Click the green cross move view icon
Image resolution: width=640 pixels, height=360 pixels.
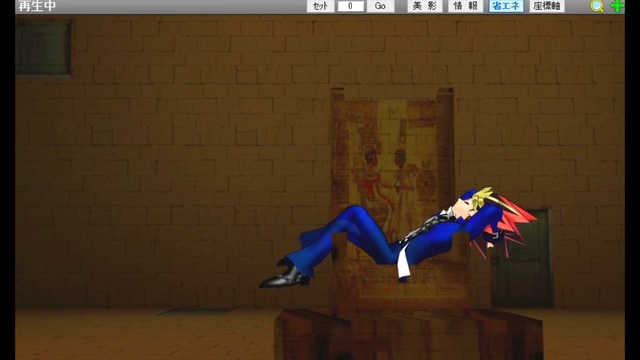[x=617, y=6]
